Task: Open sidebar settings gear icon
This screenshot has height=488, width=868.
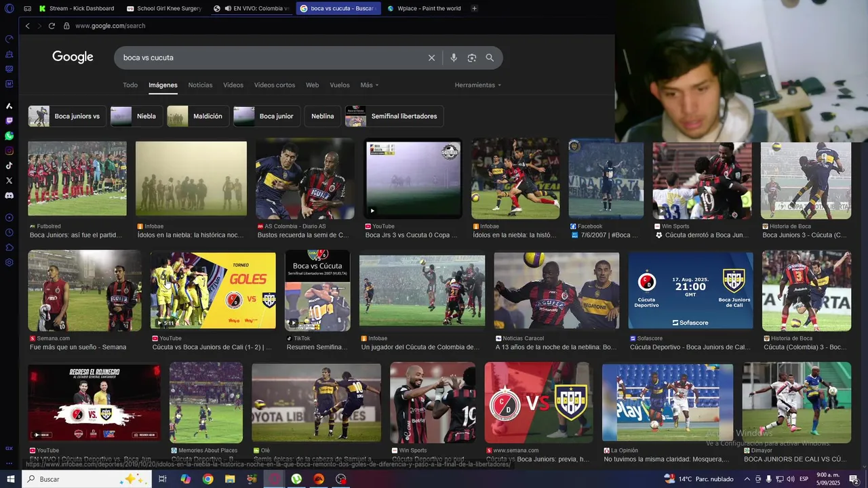Action: 9,262
